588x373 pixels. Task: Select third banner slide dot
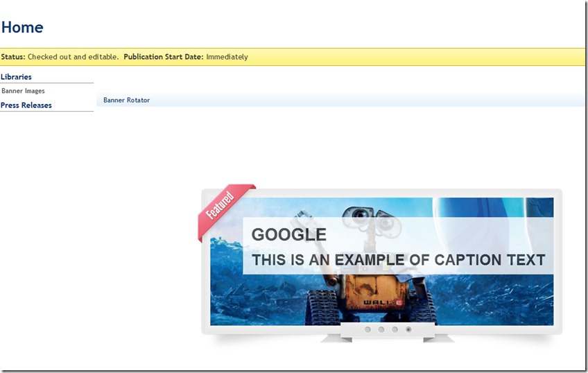pyautogui.click(x=395, y=329)
